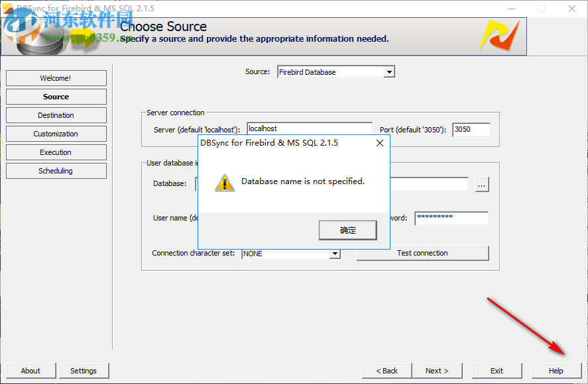Switch to the Destination step
This screenshot has width=588, height=384.
click(56, 115)
